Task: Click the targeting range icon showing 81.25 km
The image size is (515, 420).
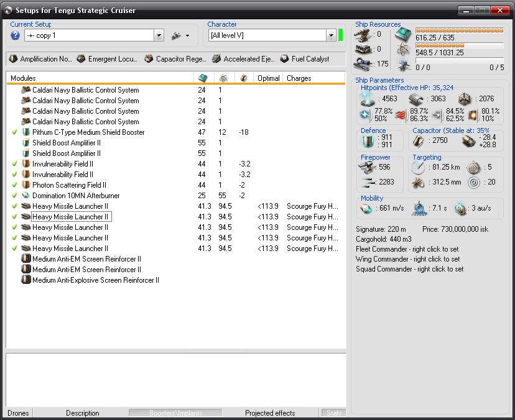Action: tap(419, 168)
